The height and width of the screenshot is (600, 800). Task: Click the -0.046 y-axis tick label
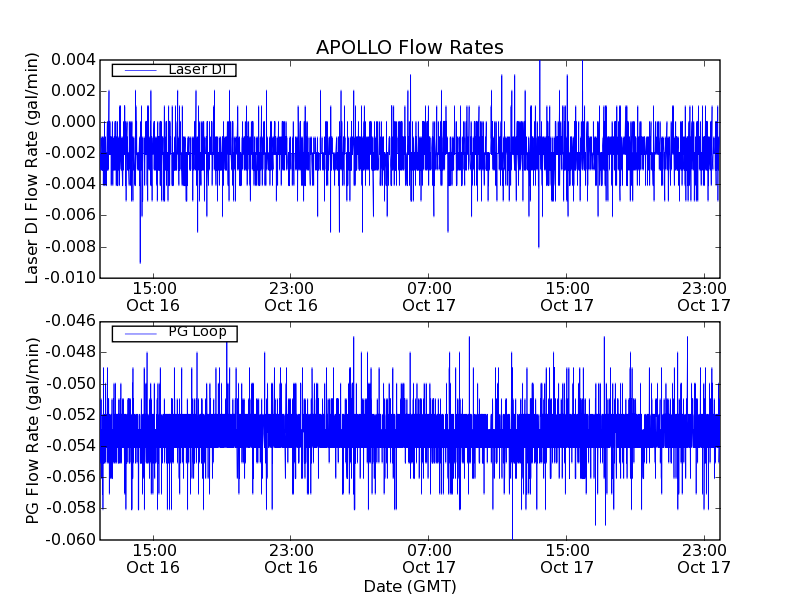71,321
